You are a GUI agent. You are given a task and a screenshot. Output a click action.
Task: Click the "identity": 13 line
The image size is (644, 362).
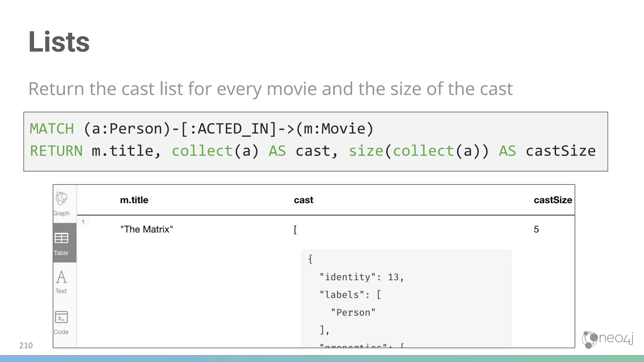pos(362,277)
